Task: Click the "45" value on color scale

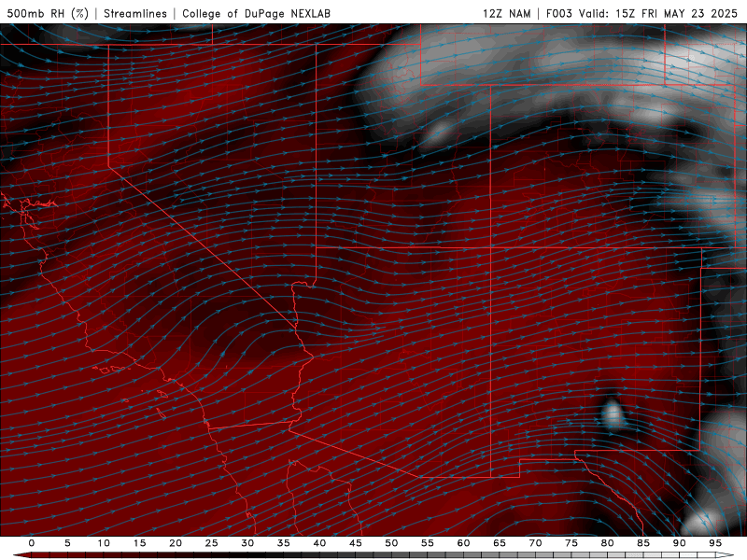Action: pyautogui.click(x=356, y=543)
